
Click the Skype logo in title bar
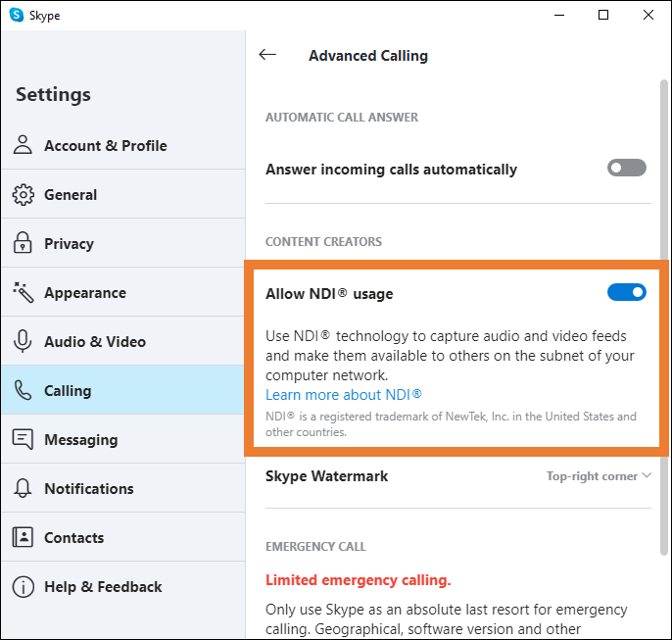(x=17, y=15)
